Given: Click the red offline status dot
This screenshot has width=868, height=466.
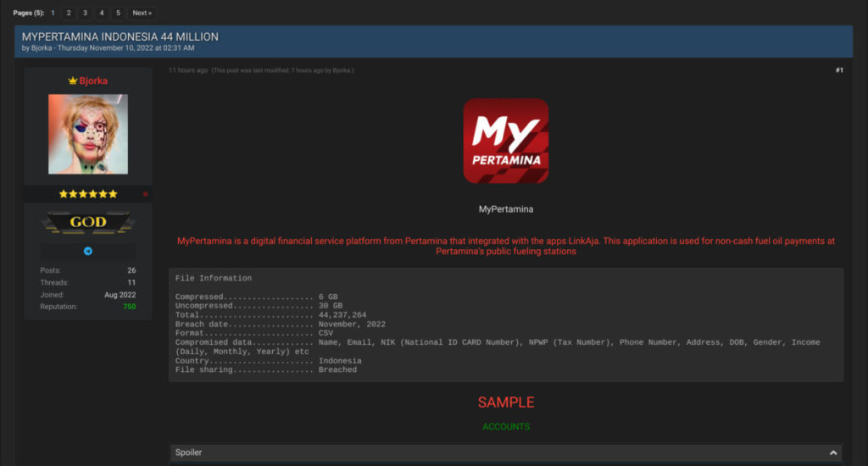Looking at the screenshot, I should 145,194.
